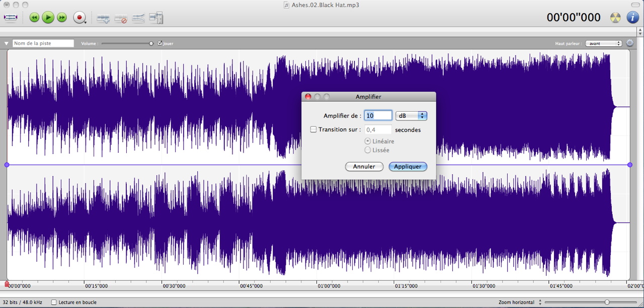The image size is (644, 308).
Task: Click the right channel divider handle
Action: (x=630, y=165)
